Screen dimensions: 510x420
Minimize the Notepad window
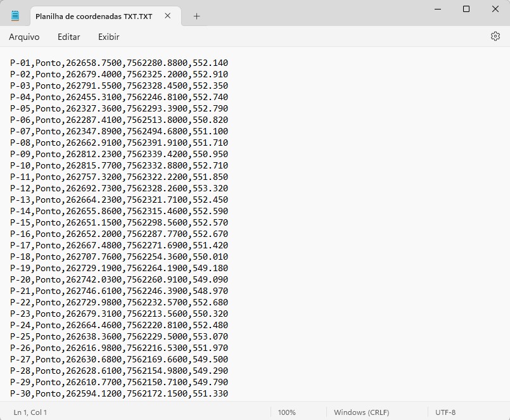[438, 10]
